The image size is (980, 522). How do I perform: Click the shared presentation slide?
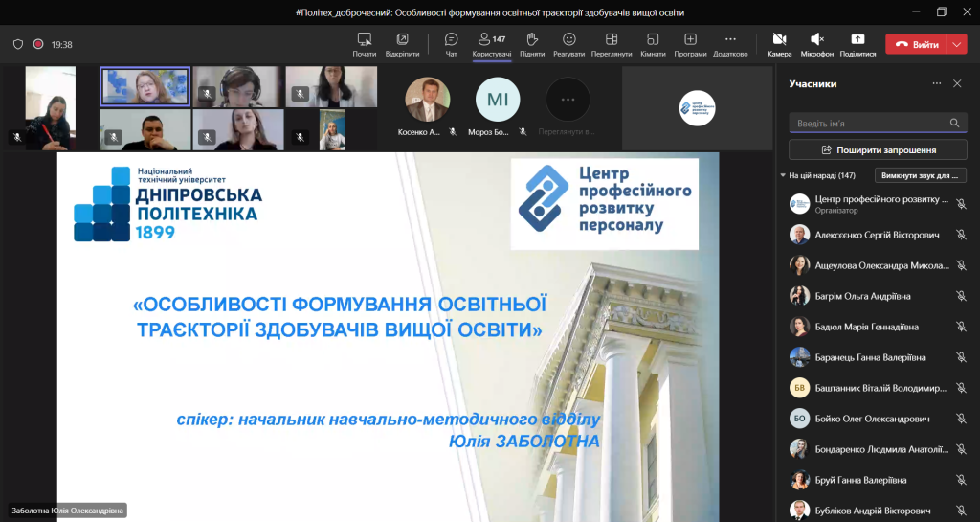(389, 337)
